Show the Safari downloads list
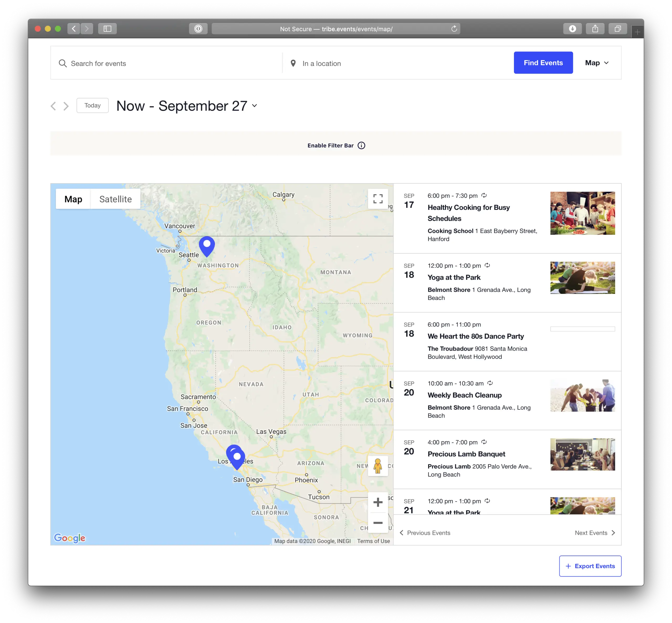The height and width of the screenshot is (623, 672). coord(572,29)
